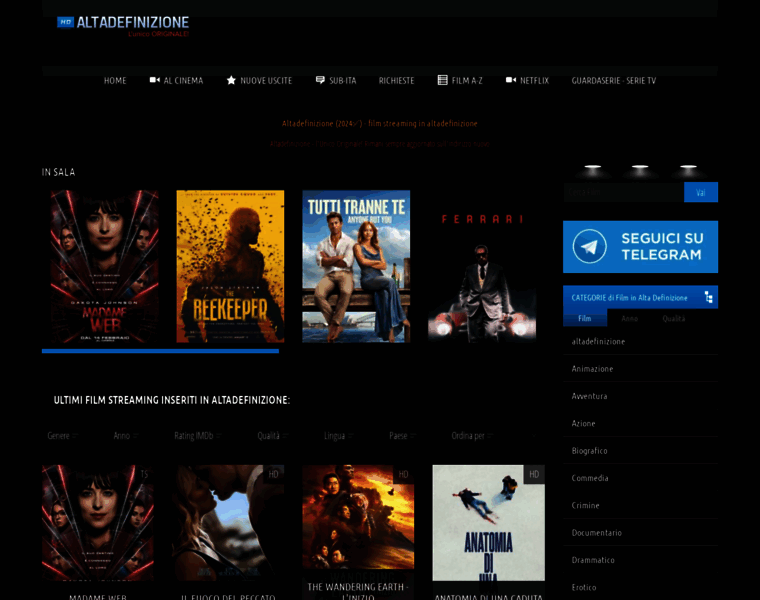Click the list icon beside Film A-Z
This screenshot has height=600, width=760.
pyautogui.click(x=442, y=80)
